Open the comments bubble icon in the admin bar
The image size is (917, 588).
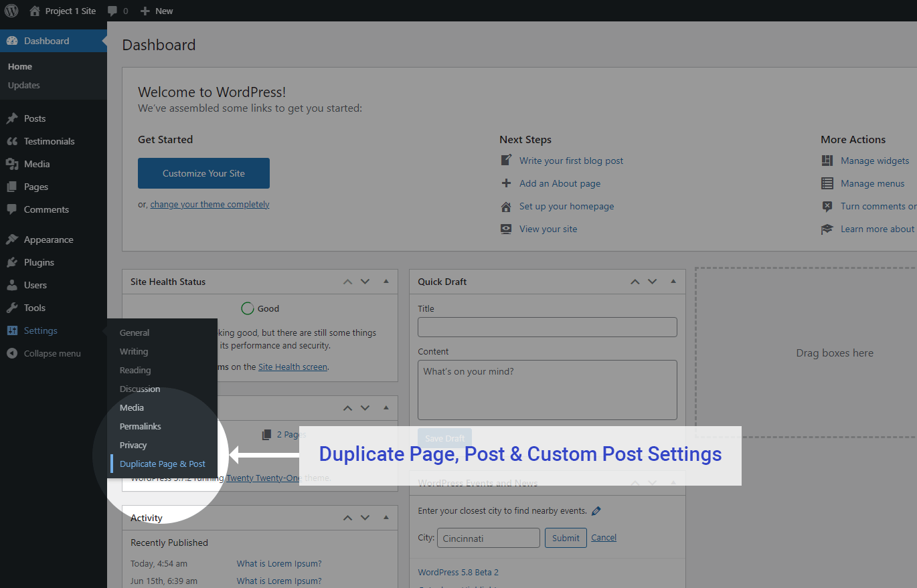coord(112,11)
